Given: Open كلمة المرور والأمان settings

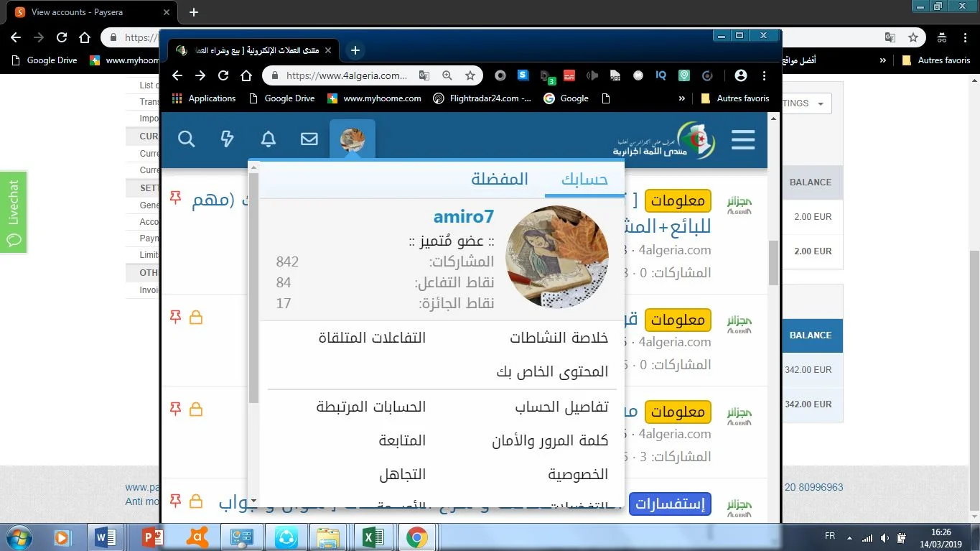Looking at the screenshot, I should click(550, 441).
